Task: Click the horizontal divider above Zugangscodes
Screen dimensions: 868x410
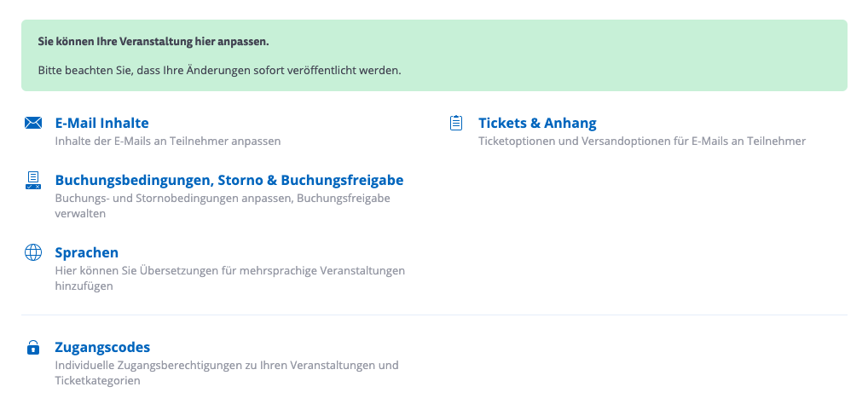Action: pos(434,315)
